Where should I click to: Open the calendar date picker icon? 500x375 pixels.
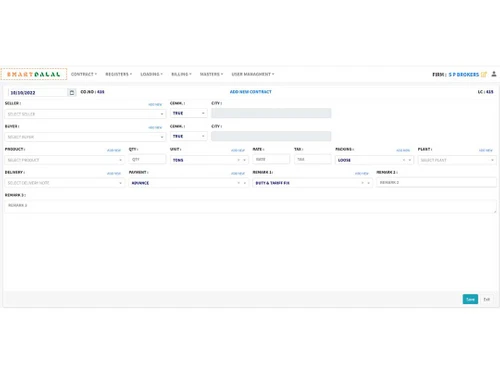(72, 92)
